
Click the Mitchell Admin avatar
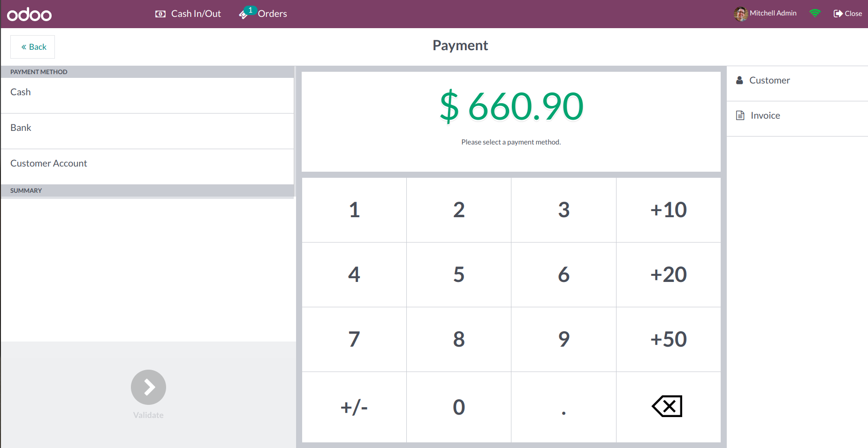pos(740,13)
